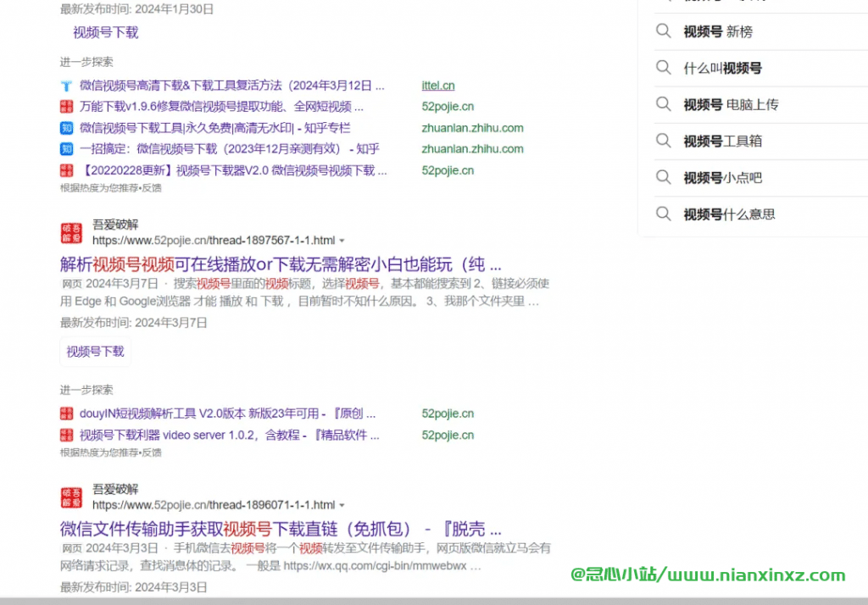Open result 微信视频号高清下载&下载工具复活方法
The image size is (868, 605).
click(x=232, y=86)
